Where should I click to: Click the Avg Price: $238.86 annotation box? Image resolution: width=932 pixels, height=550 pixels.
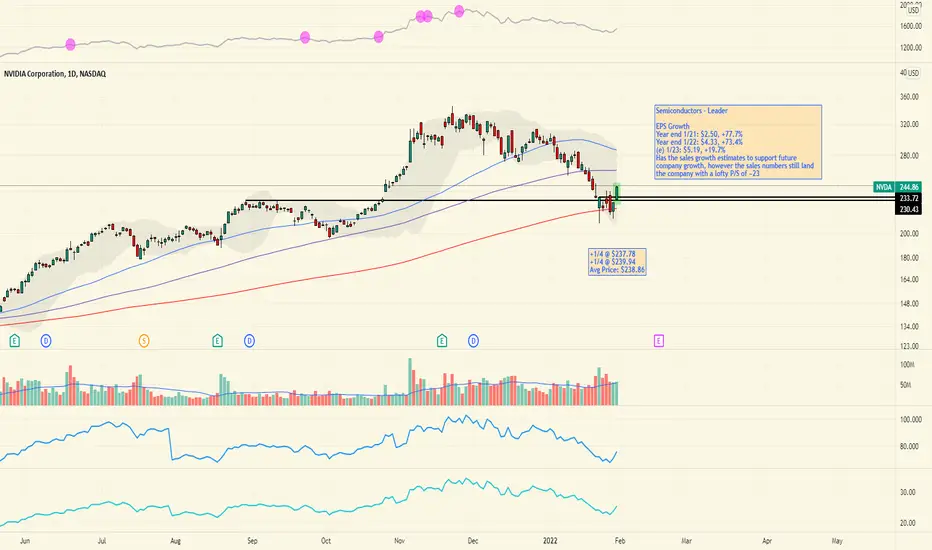(x=617, y=262)
